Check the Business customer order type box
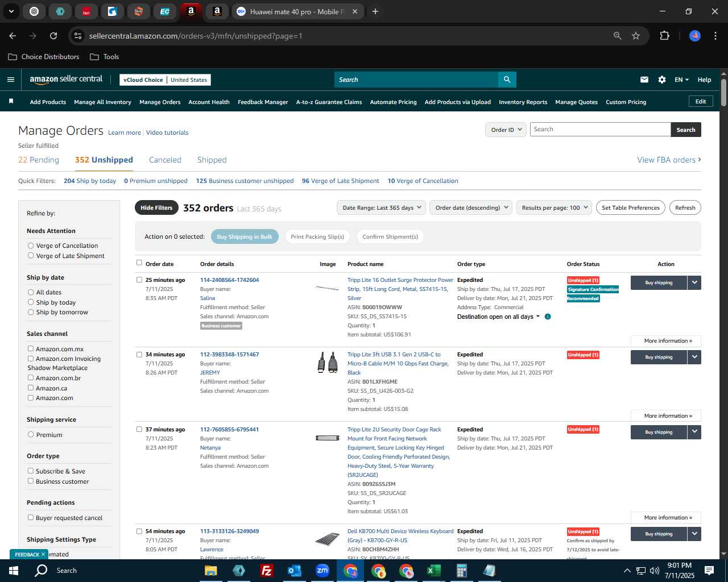 (31, 481)
